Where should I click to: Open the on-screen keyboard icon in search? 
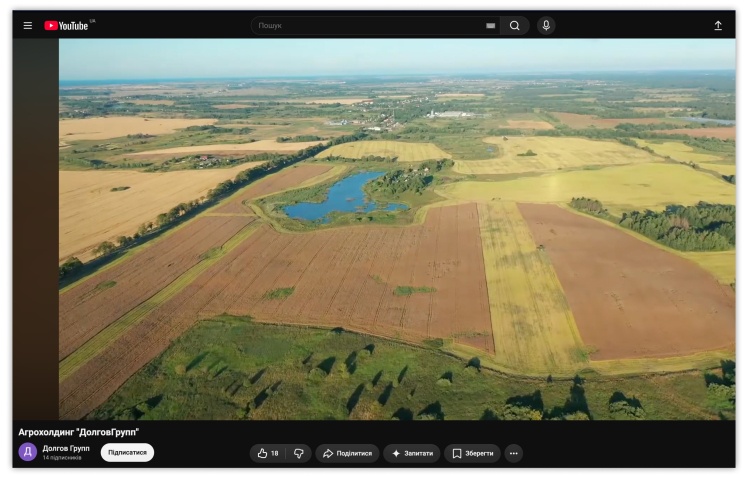[x=490, y=26]
